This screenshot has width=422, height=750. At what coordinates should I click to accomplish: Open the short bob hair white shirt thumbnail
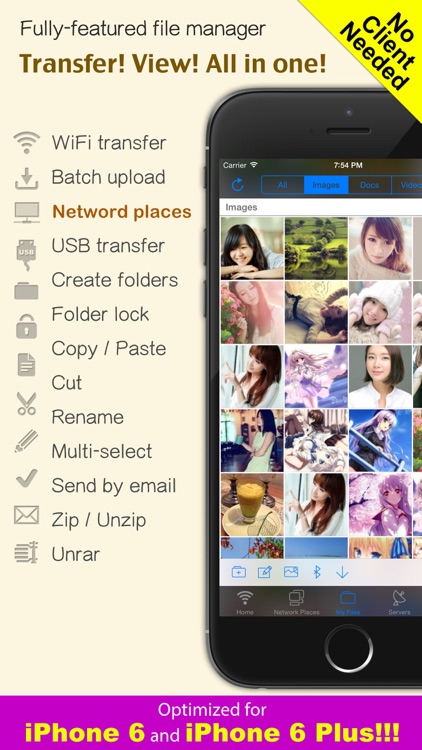coord(380,376)
